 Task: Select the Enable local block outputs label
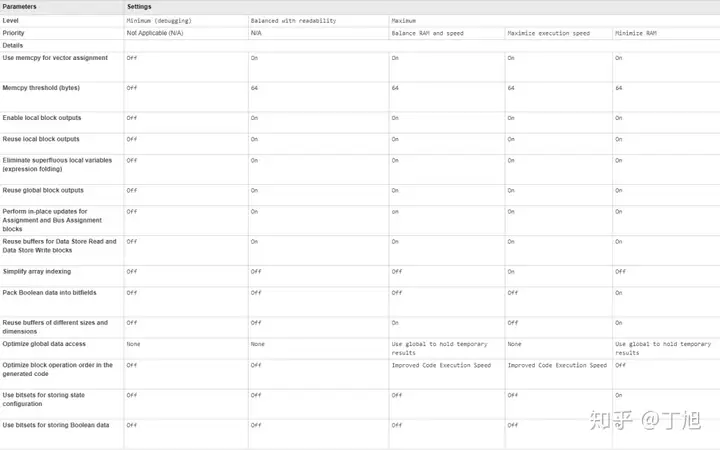[42, 118]
